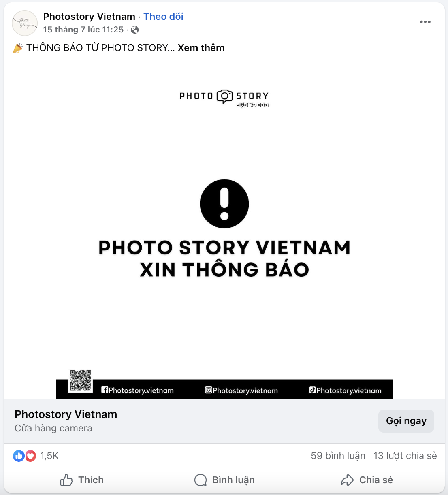Click the Facebook icon in the image footer banner
The height and width of the screenshot is (495, 448).
(x=105, y=390)
